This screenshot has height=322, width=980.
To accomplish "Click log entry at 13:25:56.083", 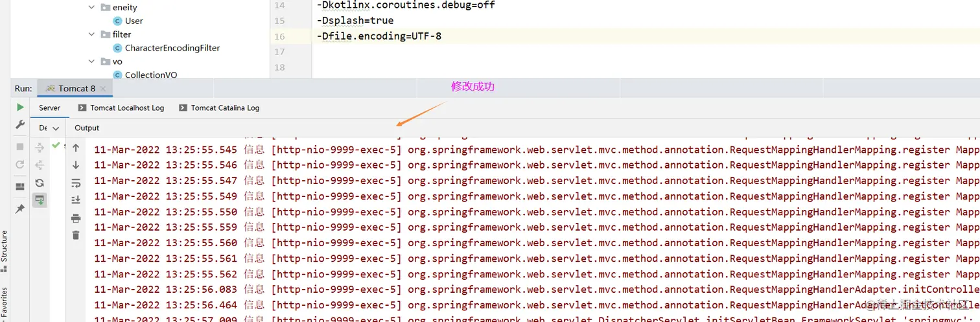I will point(536,290).
